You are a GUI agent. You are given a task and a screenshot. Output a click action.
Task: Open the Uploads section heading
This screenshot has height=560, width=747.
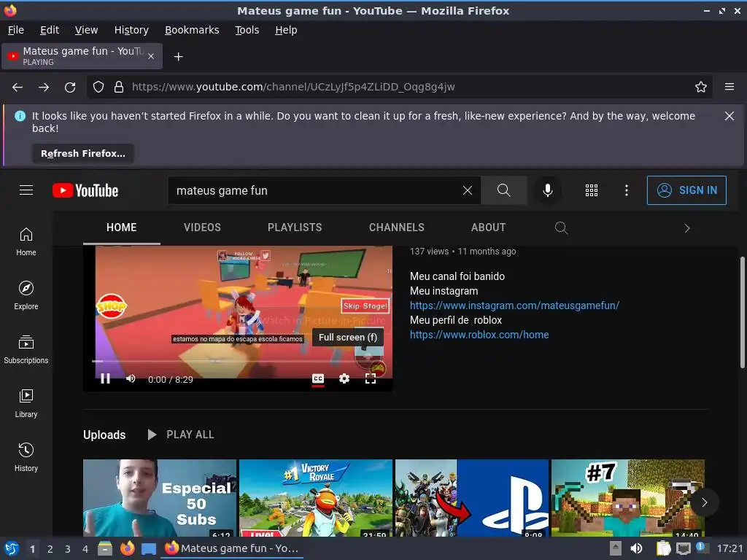point(104,435)
